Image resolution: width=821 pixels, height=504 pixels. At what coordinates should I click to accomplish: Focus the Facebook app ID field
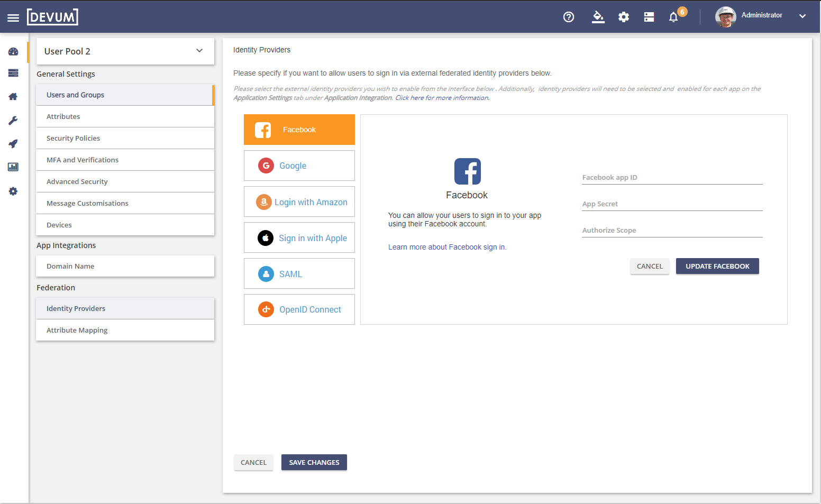pyautogui.click(x=672, y=178)
